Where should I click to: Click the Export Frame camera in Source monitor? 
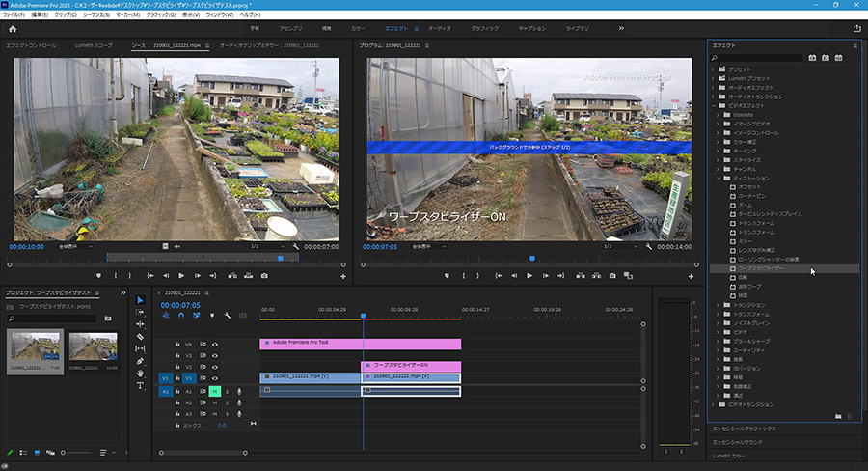[x=264, y=275]
